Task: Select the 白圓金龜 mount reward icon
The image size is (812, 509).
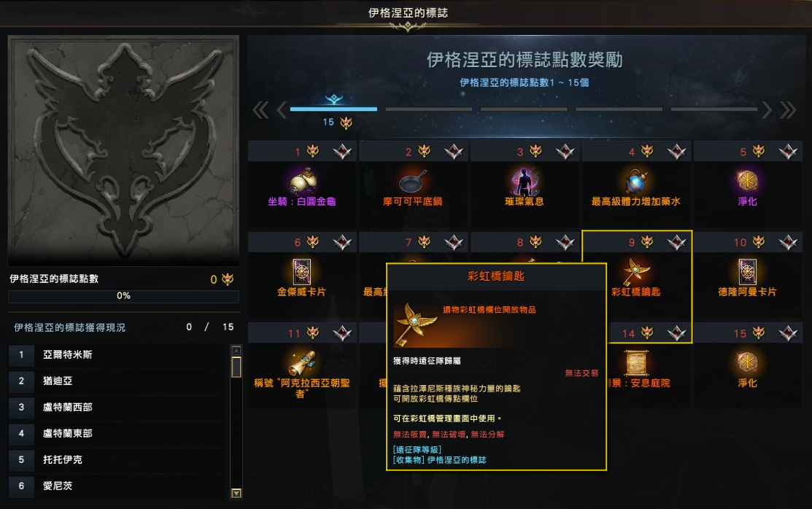Action: pos(303,181)
